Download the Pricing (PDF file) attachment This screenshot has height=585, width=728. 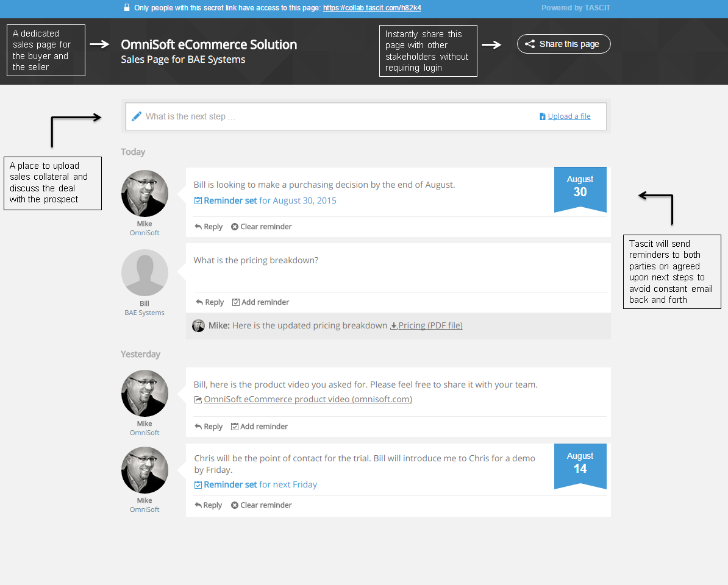click(x=430, y=325)
